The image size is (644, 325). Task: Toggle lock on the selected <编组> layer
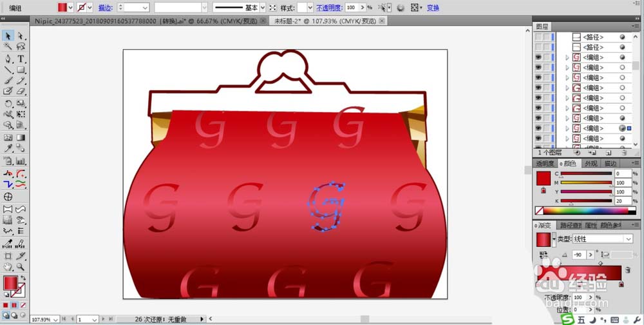pyautogui.click(x=546, y=128)
